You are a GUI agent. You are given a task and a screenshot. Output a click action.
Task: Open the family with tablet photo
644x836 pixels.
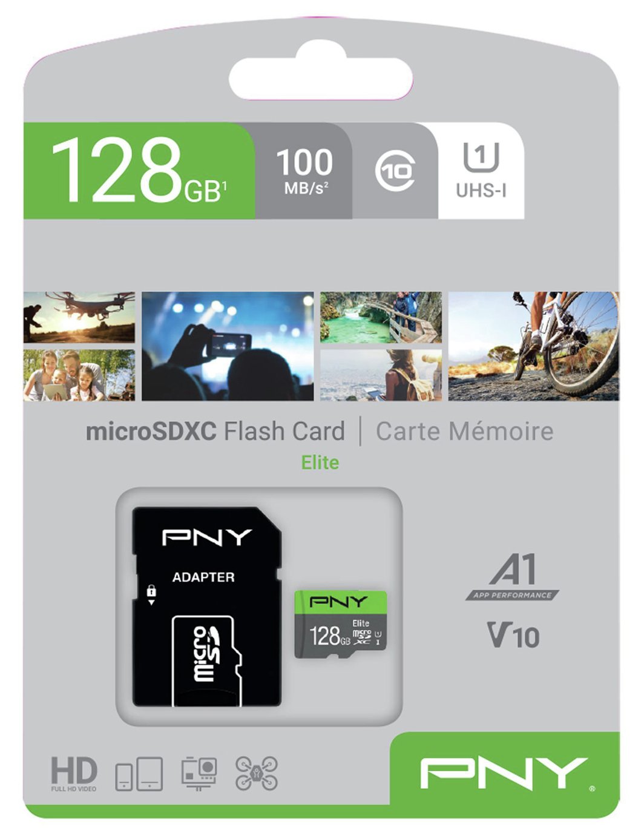(79, 375)
